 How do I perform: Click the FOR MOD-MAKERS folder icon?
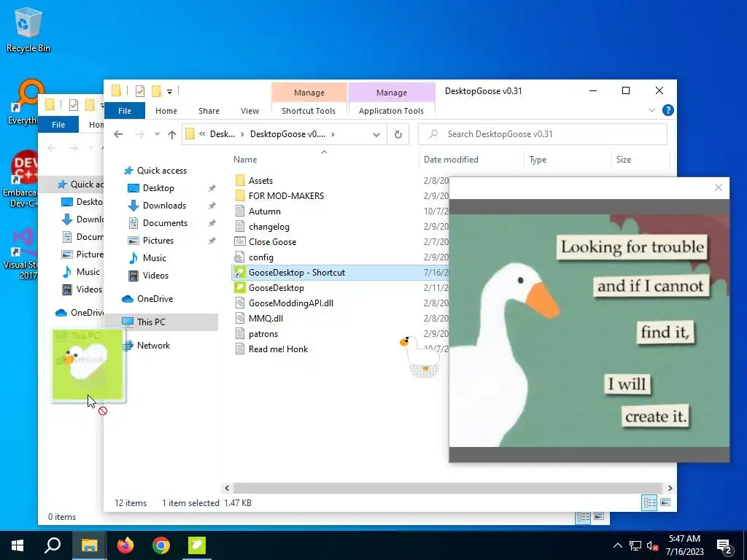coord(240,195)
